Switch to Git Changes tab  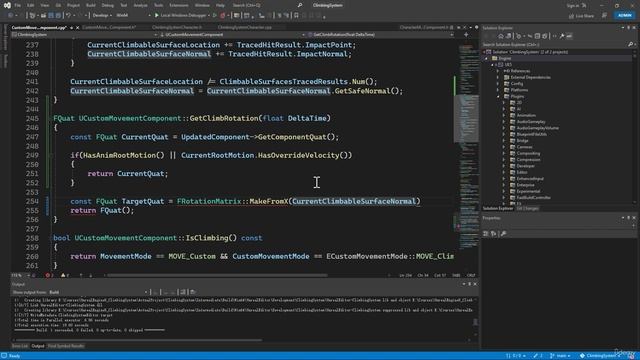[527, 209]
